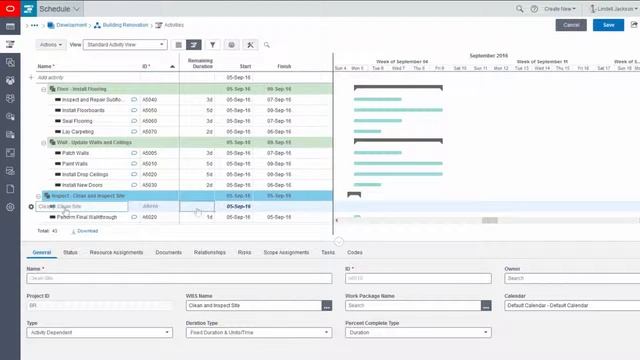Image resolution: width=640 pixels, height=360 pixels.
Task: Switch to the Status tab
Action: click(x=70, y=252)
